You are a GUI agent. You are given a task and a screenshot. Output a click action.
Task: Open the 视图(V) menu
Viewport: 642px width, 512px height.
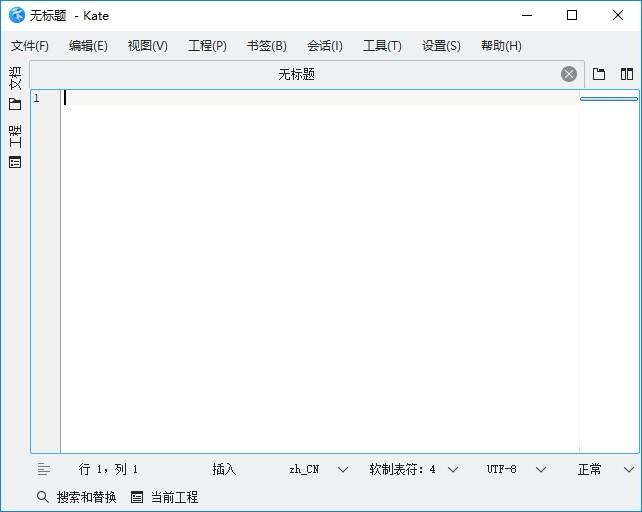point(147,45)
